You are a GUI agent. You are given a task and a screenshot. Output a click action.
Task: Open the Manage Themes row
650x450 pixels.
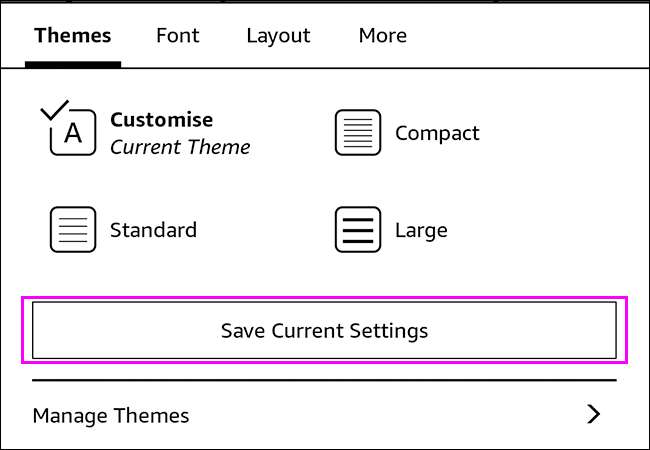(x=111, y=415)
